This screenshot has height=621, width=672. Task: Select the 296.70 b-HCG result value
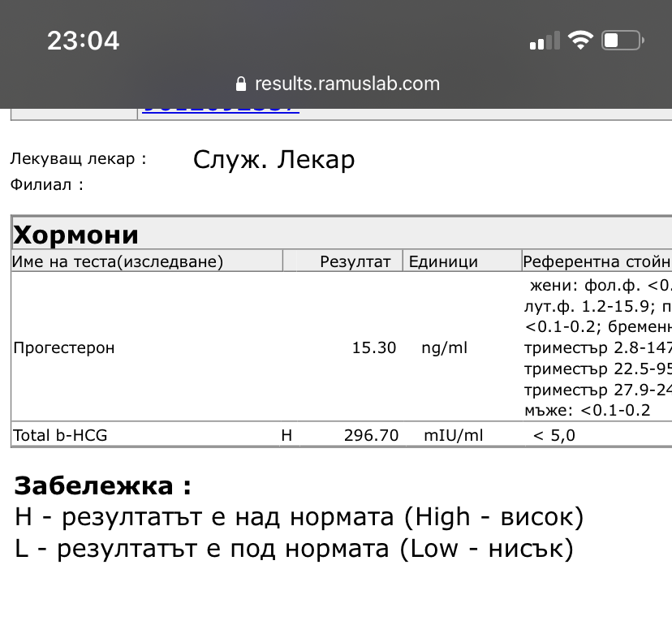[371, 435]
